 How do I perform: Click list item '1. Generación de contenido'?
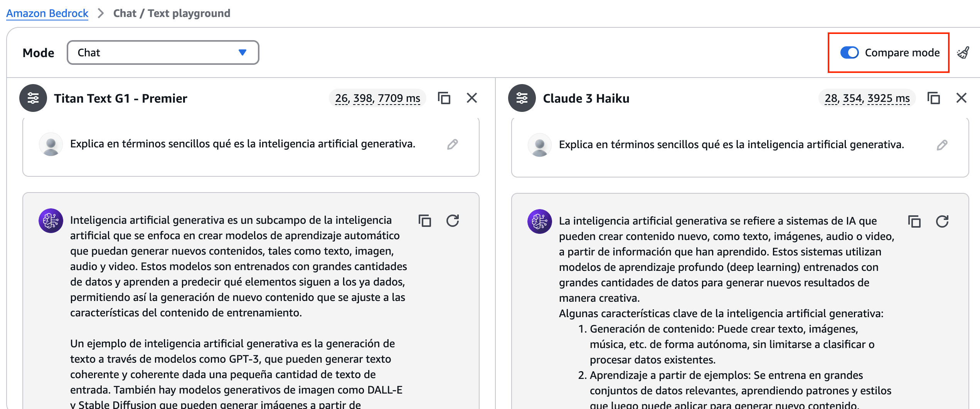coord(727,344)
